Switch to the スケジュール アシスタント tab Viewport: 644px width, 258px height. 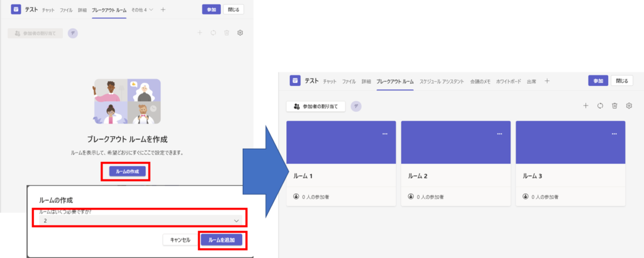point(441,82)
